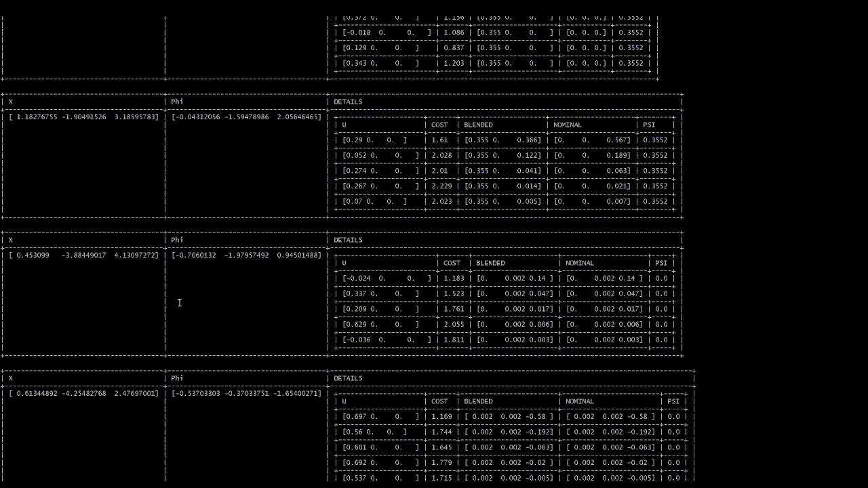Select the COST value 1.761
868x488 pixels.
(x=454, y=309)
